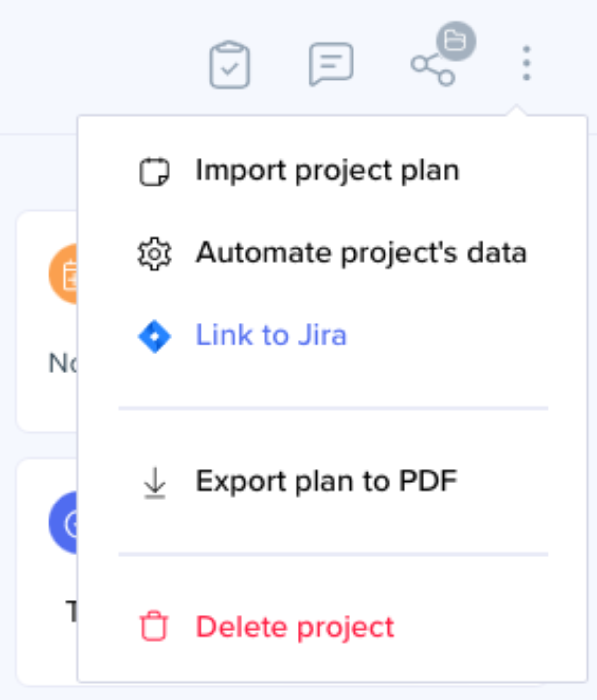Open the comments speech bubble icon
597x700 pixels.
point(331,64)
